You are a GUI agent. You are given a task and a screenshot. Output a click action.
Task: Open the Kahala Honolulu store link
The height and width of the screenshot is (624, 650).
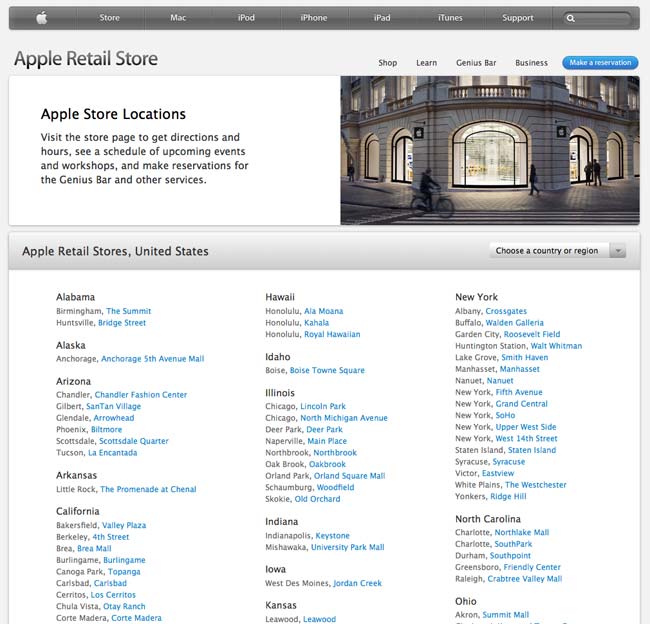[x=317, y=323]
